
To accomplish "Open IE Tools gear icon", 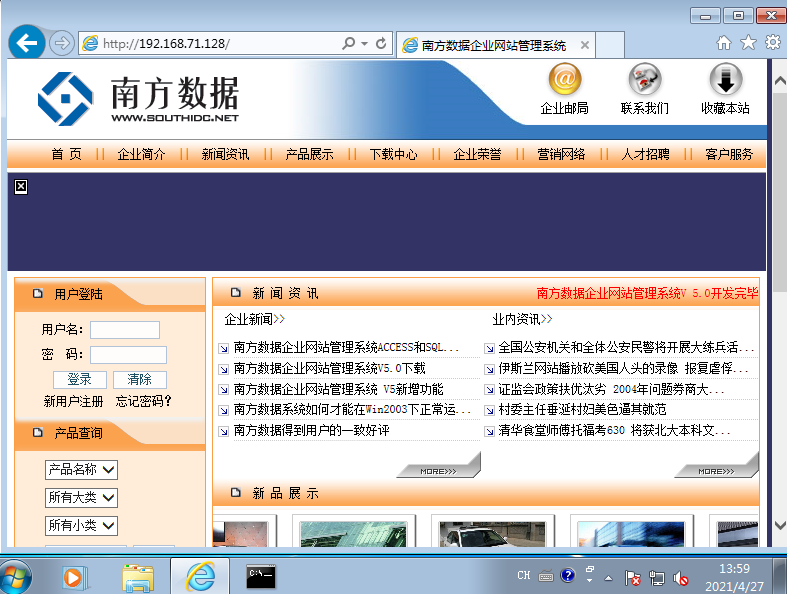I will click(x=773, y=43).
